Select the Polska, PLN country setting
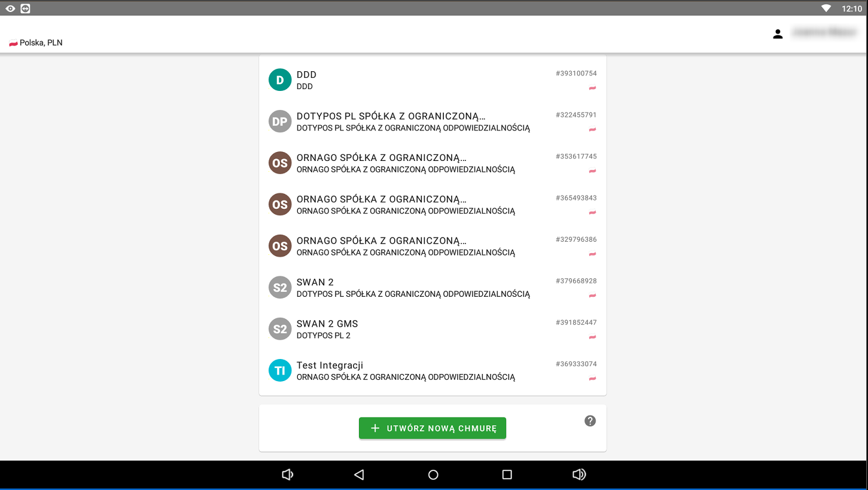This screenshot has height=490, width=868. [x=36, y=43]
